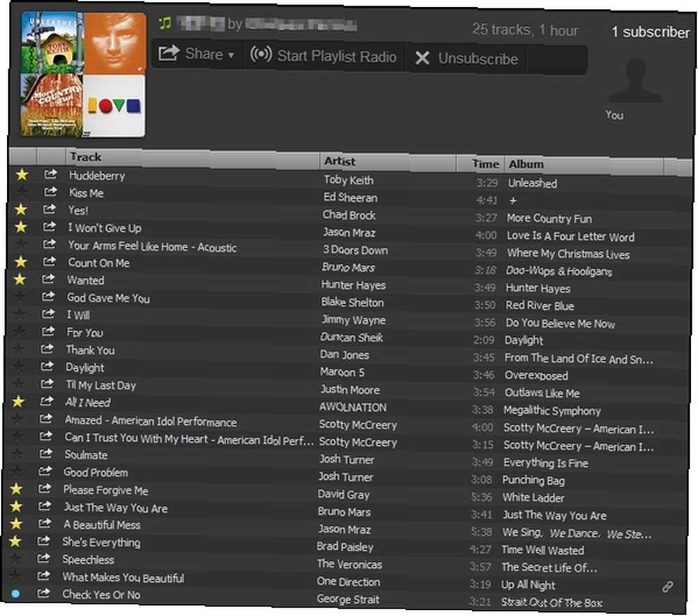The image size is (698, 616).
Task: Unsubscribe from this playlist
Action: (466, 59)
